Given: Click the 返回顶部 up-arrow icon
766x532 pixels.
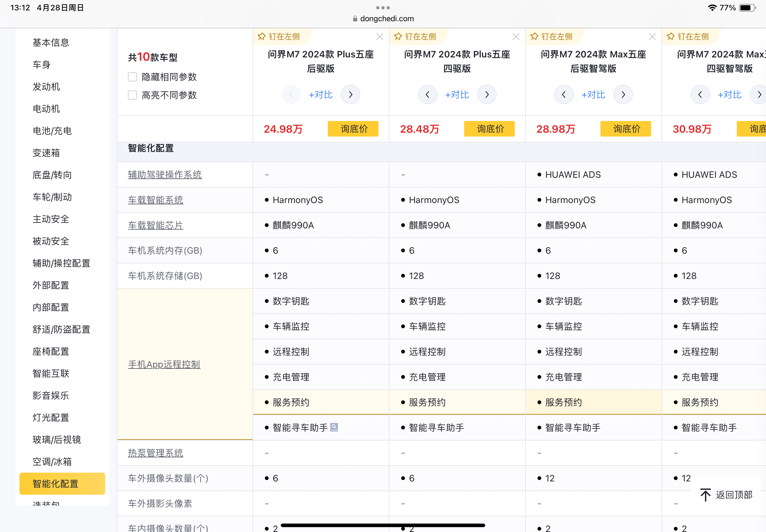Looking at the screenshot, I should (x=705, y=495).
